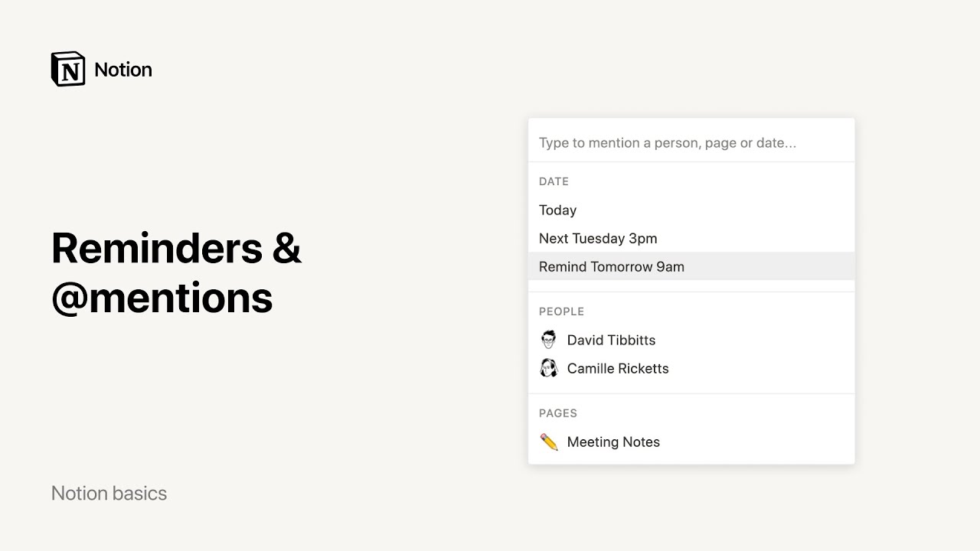The height and width of the screenshot is (551, 980).
Task: Click the DATE section header
Action: 554,182
